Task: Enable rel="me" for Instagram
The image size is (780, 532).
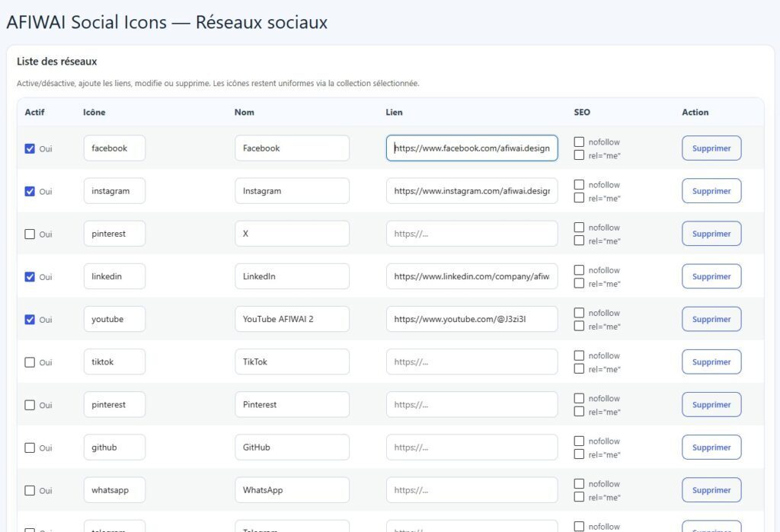Action: [x=579, y=198]
